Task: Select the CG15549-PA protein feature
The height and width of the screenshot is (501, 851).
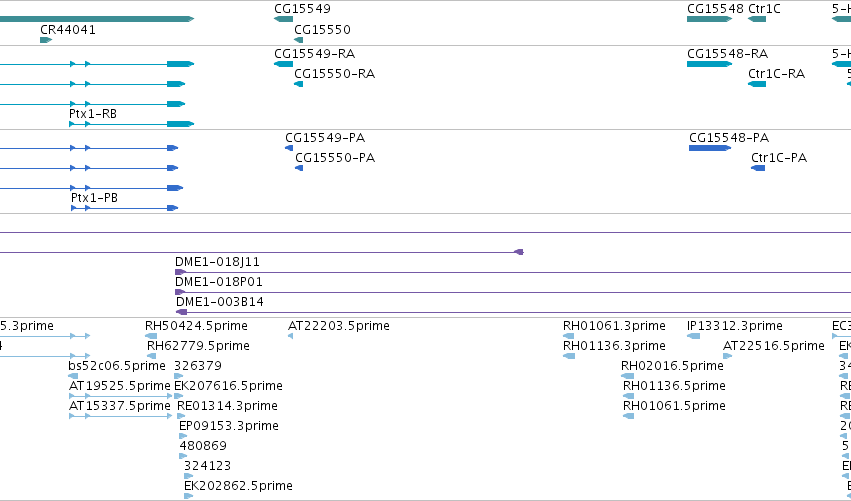Action: click(289, 148)
